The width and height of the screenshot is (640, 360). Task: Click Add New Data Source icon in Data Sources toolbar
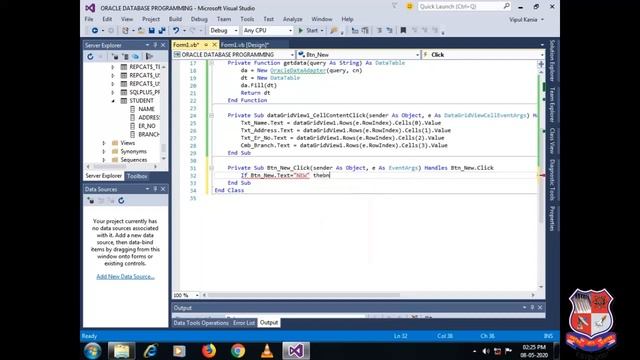tap(90, 201)
